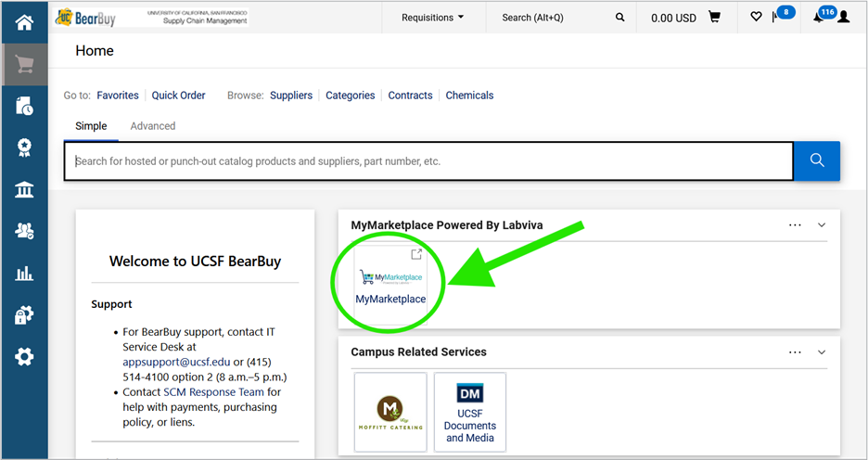Open external link icon on MyMarketplace tile

coord(416,254)
